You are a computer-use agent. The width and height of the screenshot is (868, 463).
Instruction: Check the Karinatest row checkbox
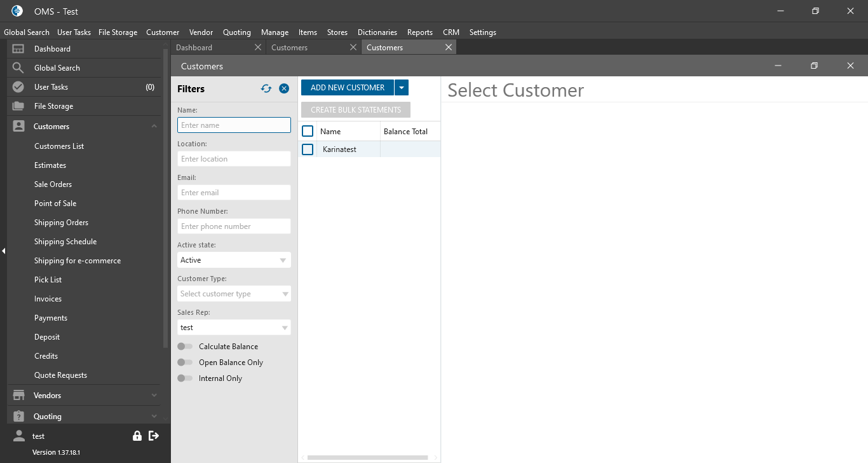308,149
